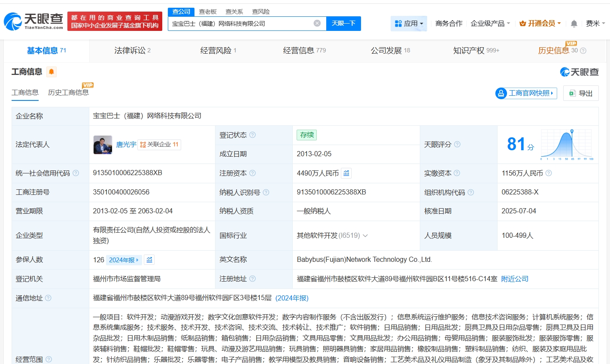Click the orange alert bell beside 工商信息
Screen dimensions: 610x364
pyautogui.click(x=52, y=72)
